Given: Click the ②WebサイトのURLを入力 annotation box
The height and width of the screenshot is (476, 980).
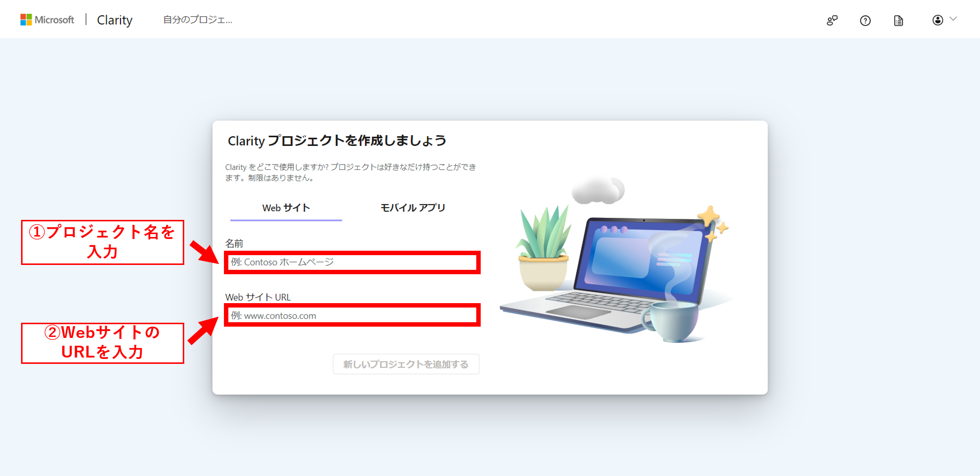Looking at the screenshot, I should coord(102,343).
